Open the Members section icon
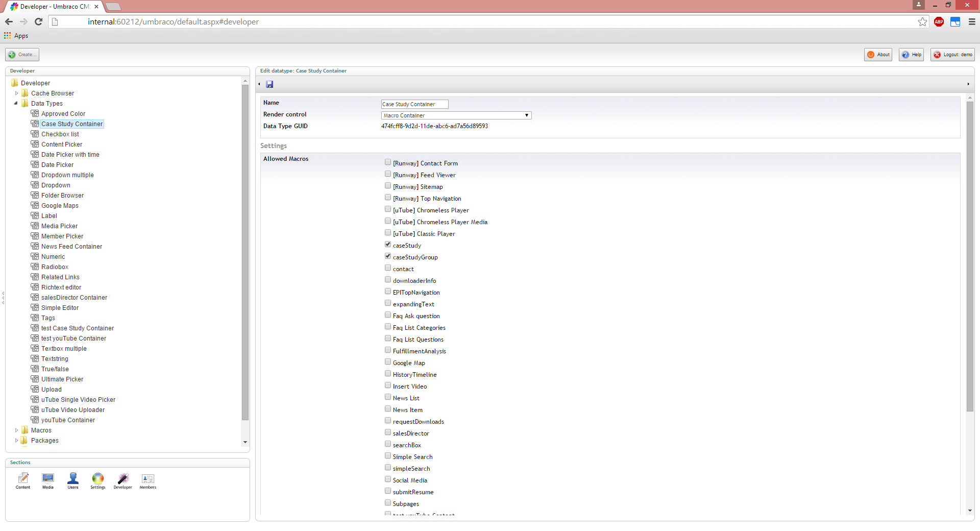The height and width of the screenshot is (531, 980). coord(148,480)
